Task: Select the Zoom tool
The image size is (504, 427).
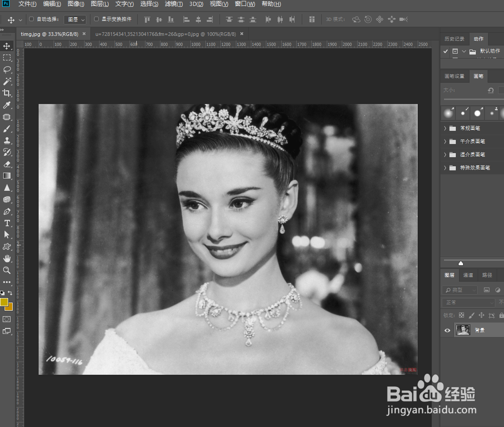Action: tap(7, 270)
